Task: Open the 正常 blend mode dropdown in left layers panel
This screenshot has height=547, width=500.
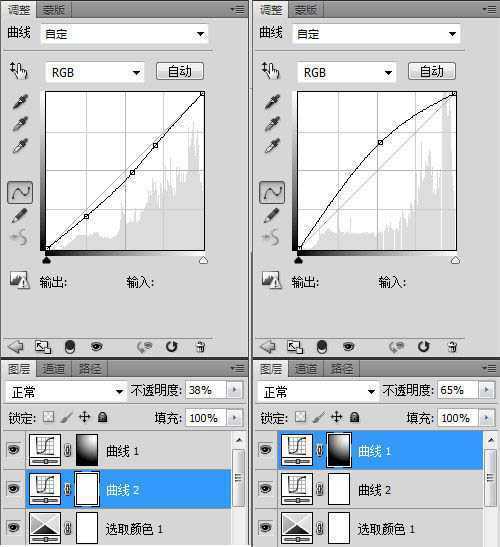Action: [66, 392]
